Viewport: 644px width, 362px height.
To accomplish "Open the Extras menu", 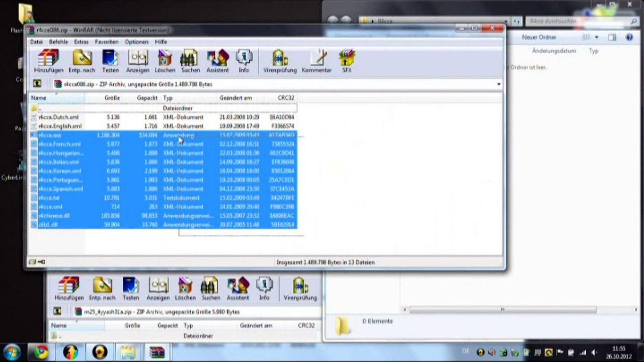I will [x=81, y=42].
